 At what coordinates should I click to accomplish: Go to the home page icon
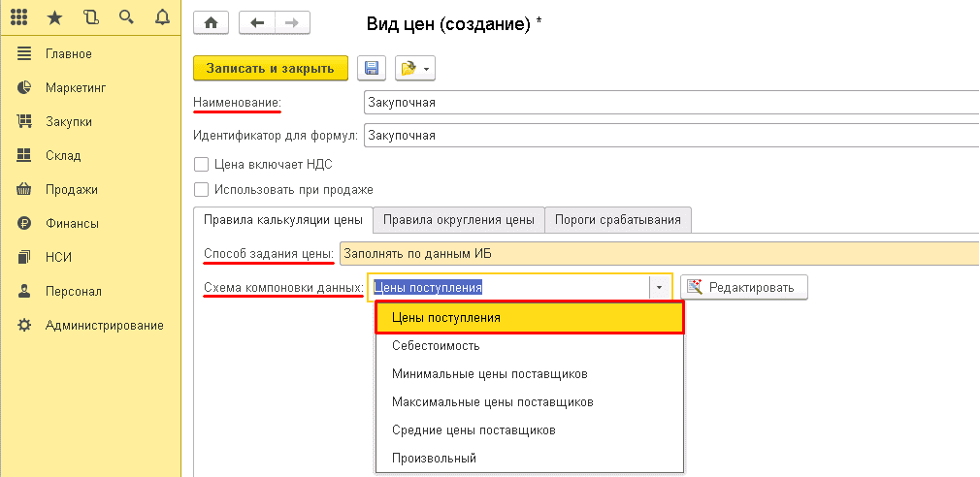coord(212,22)
